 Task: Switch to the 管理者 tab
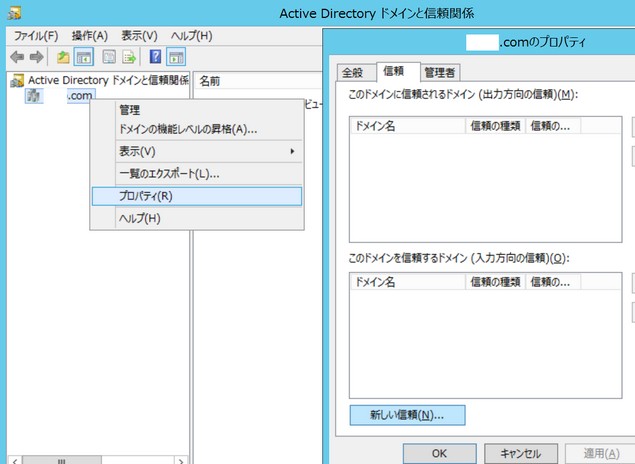coord(439,73)
